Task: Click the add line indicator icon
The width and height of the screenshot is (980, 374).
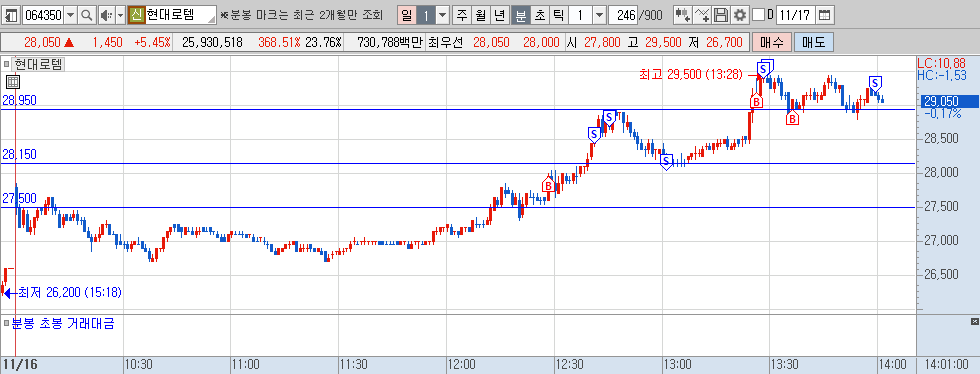Action: 702,14
